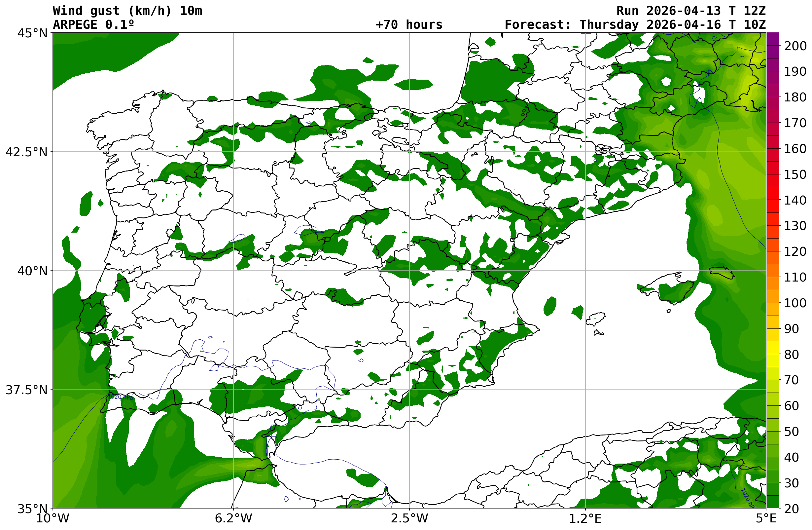Click the 5°E longitude axis label
Screen dimensions: 812x530
[x=766, y=518]
